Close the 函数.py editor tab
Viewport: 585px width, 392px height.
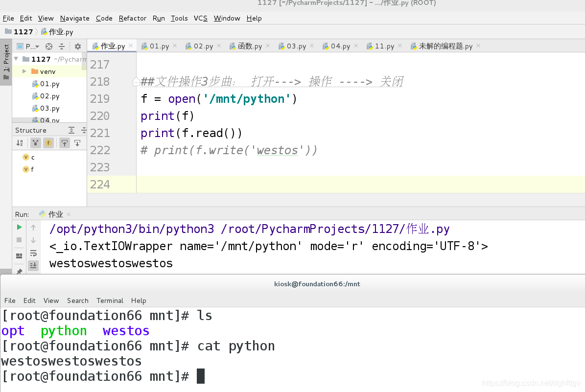point(267,46)
